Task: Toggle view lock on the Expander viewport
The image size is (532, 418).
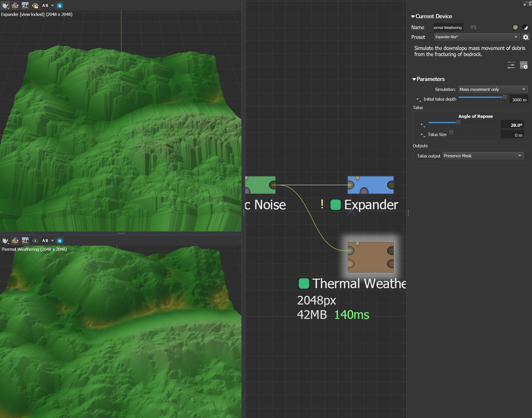Action: tap(35, 6)
